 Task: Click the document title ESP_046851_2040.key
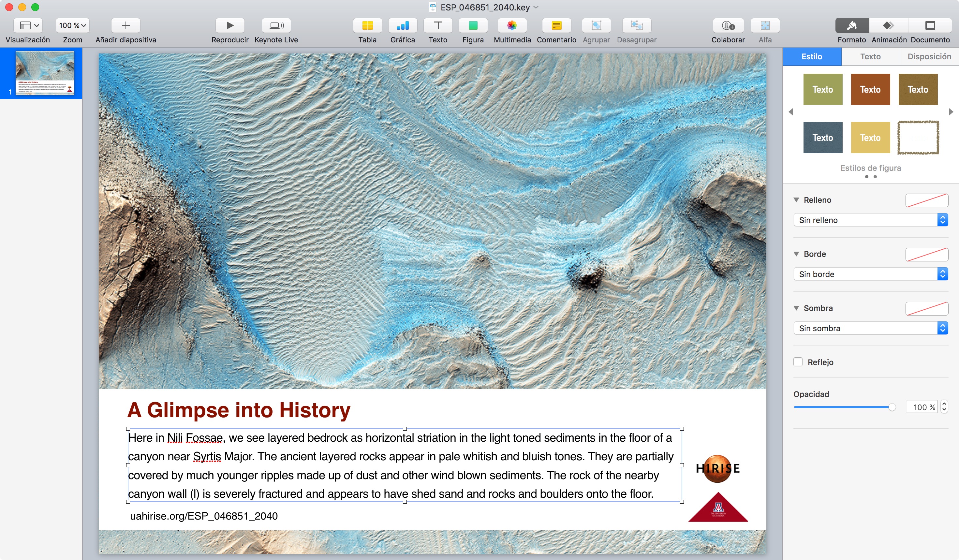click(485, 7)
